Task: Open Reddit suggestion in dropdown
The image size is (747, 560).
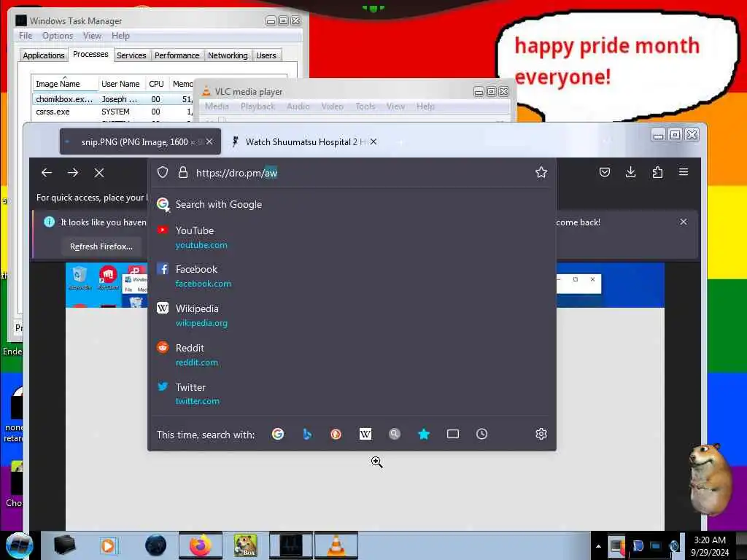Action: (352, 355)
